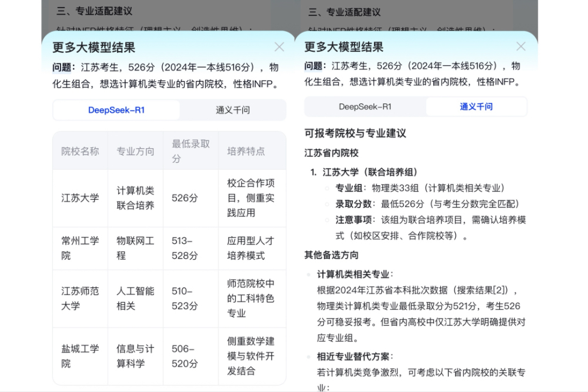Switch to the 通义千问 tab on the left panel
This screenshot has height=392, width=588.
pos(233,110)
